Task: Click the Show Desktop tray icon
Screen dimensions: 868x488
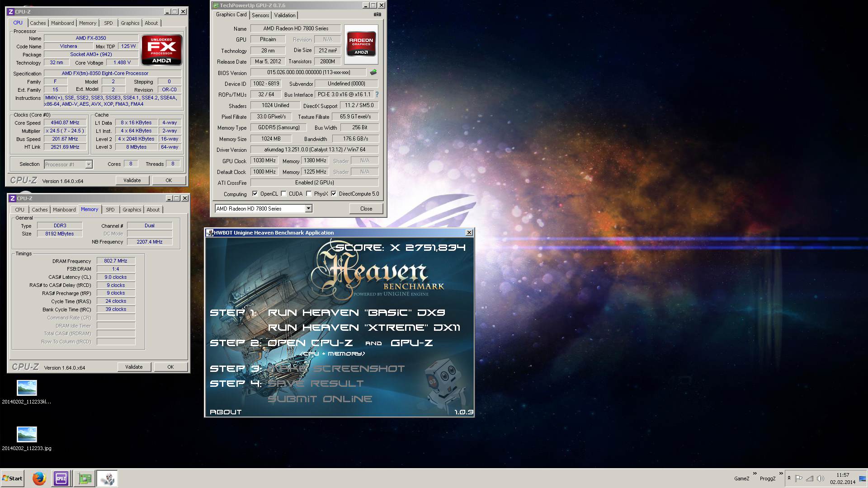Action: 863,479
